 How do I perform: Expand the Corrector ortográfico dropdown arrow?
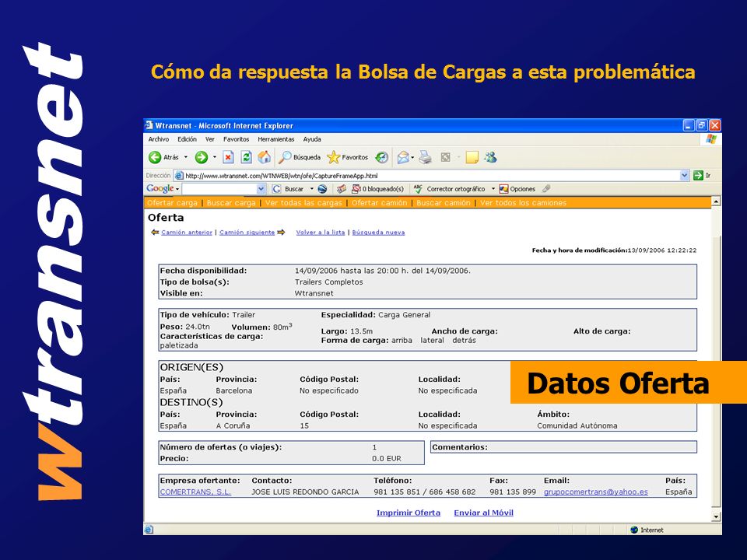[x=493, y=189]
